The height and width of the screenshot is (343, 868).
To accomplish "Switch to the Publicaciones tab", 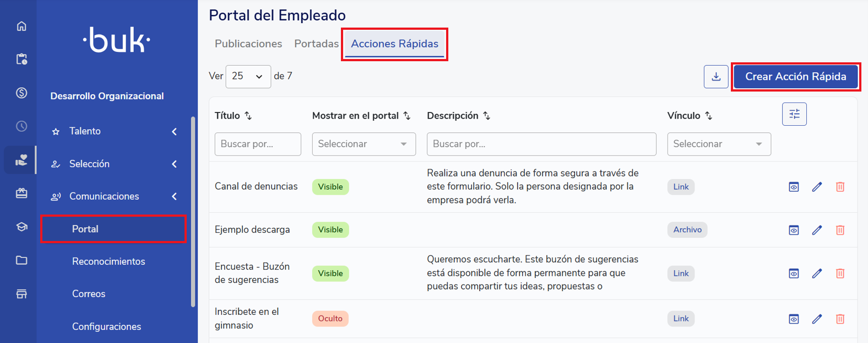I will click(248, 44).
